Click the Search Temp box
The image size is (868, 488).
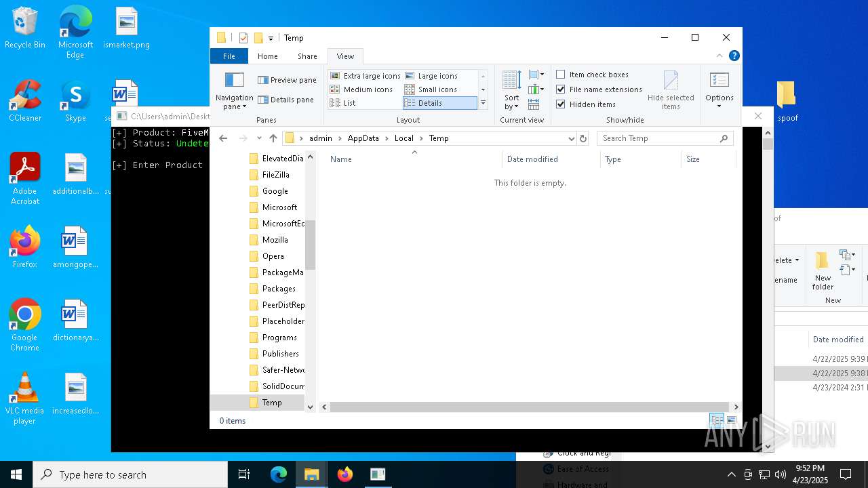[x=665, y=138]
